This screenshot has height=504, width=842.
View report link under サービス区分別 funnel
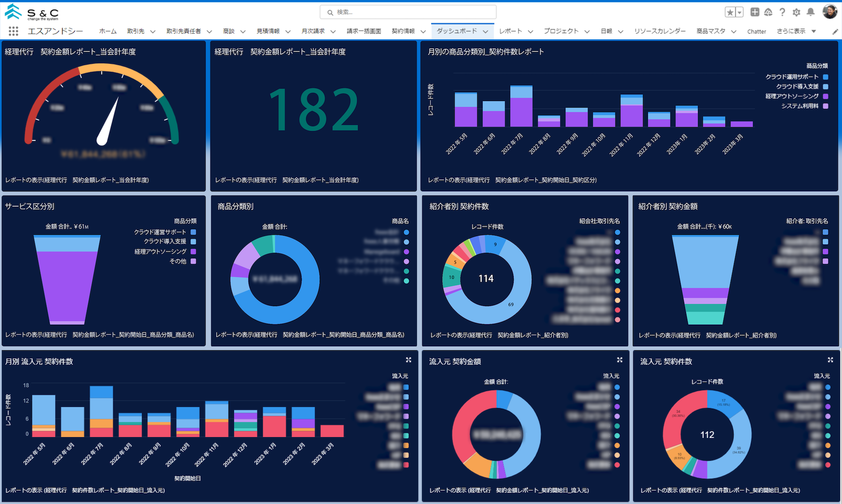point(100,335)
